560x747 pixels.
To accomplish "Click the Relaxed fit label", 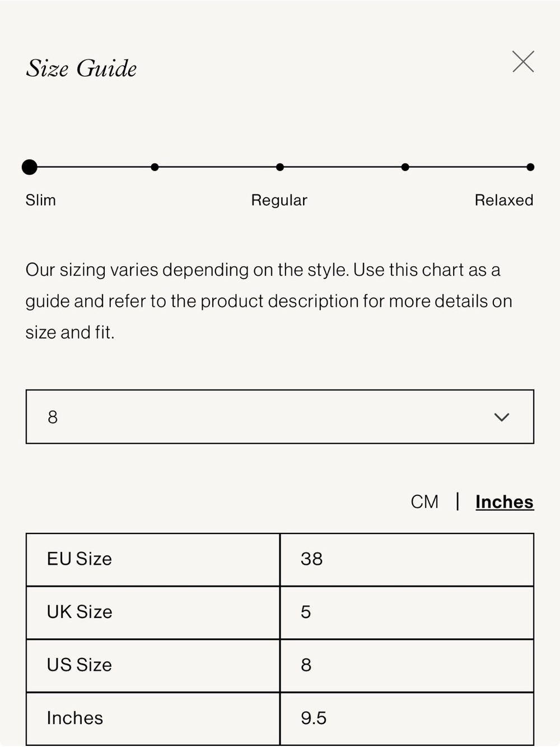I will click(x=504, y=200).
